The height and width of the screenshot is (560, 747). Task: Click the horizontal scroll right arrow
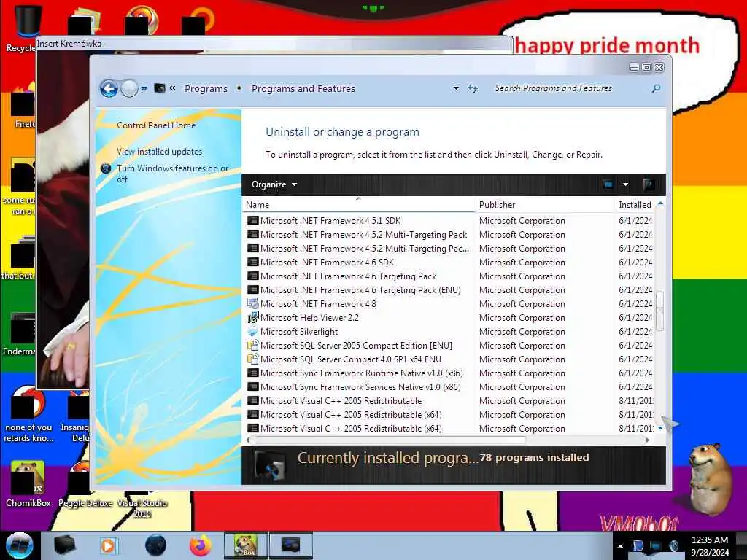point(648,440)
